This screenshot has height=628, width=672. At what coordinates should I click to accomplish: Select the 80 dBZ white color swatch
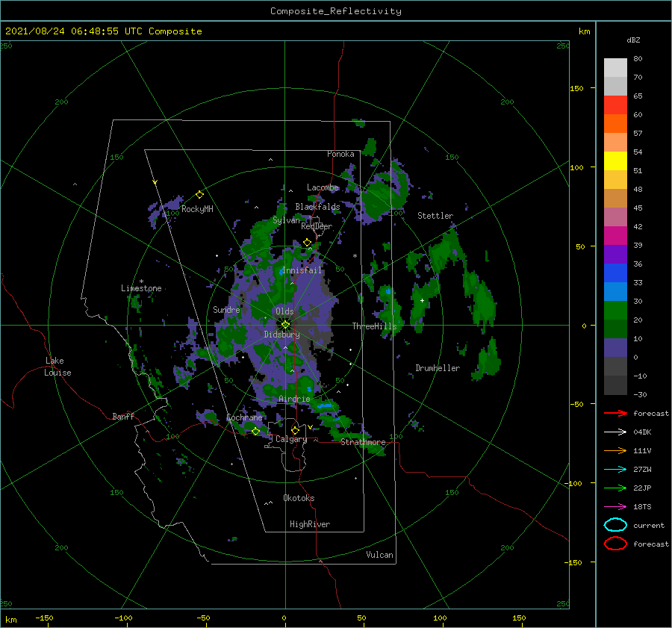coord(615,68)
